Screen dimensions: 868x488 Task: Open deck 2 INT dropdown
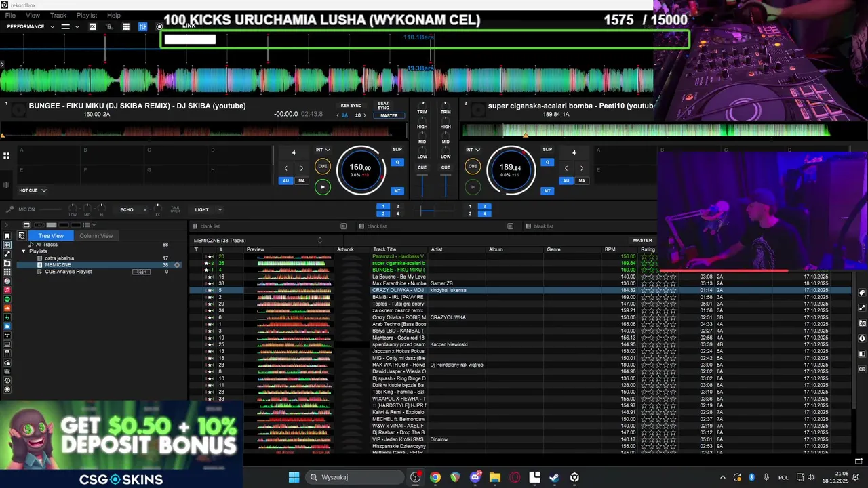click(x=473, y=150)
